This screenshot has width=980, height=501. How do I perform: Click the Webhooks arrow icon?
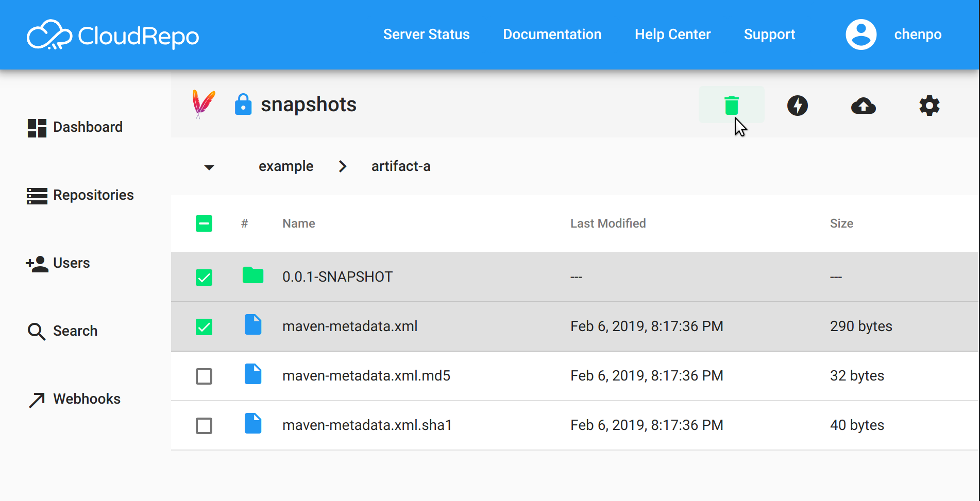[x=37, y=400]
